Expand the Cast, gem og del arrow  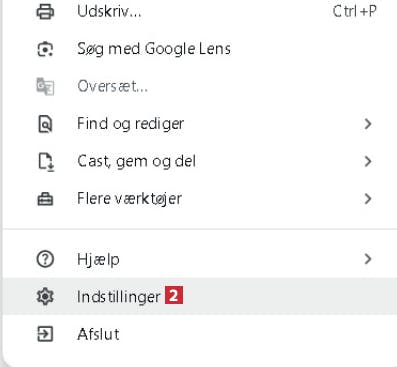coord(368,161)
